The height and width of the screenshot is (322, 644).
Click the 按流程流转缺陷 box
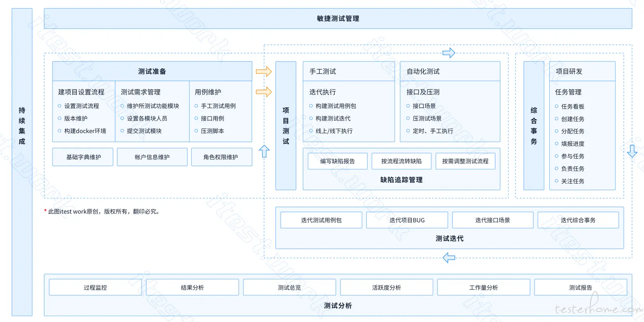pos(401,161)
